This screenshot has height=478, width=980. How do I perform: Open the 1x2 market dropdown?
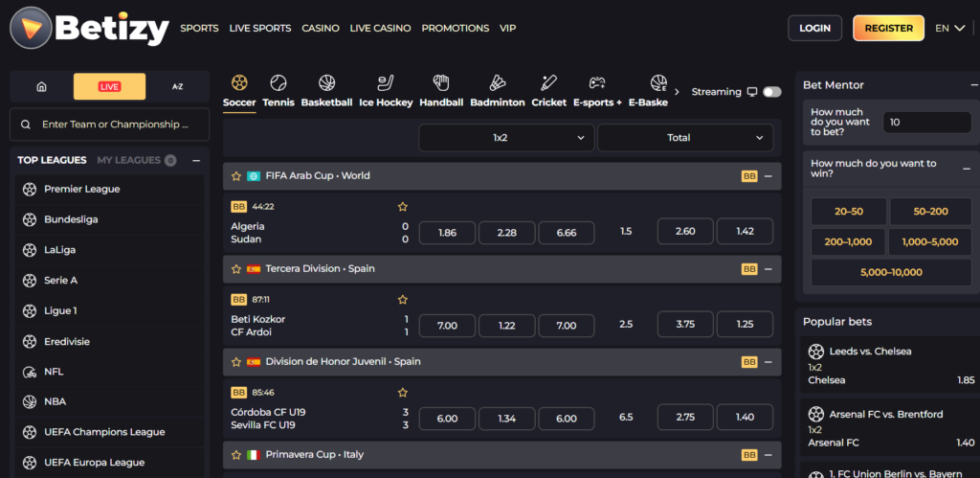(x=506, y=138)
